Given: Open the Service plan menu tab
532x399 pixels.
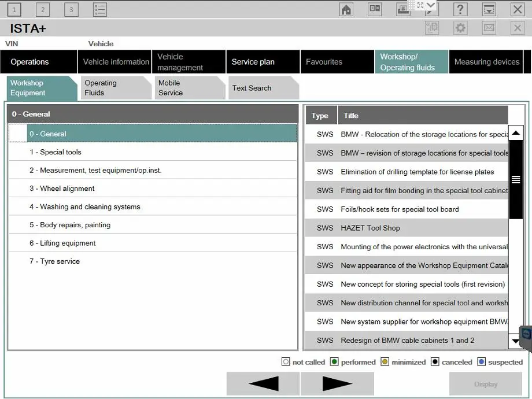Looking at the screenshot, I should point(263,62).
